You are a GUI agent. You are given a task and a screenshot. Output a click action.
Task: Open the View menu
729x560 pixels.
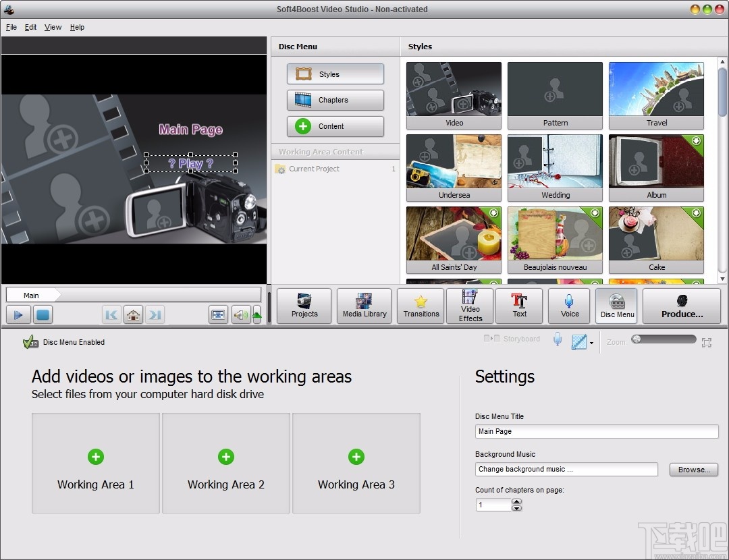click(53, 27)
